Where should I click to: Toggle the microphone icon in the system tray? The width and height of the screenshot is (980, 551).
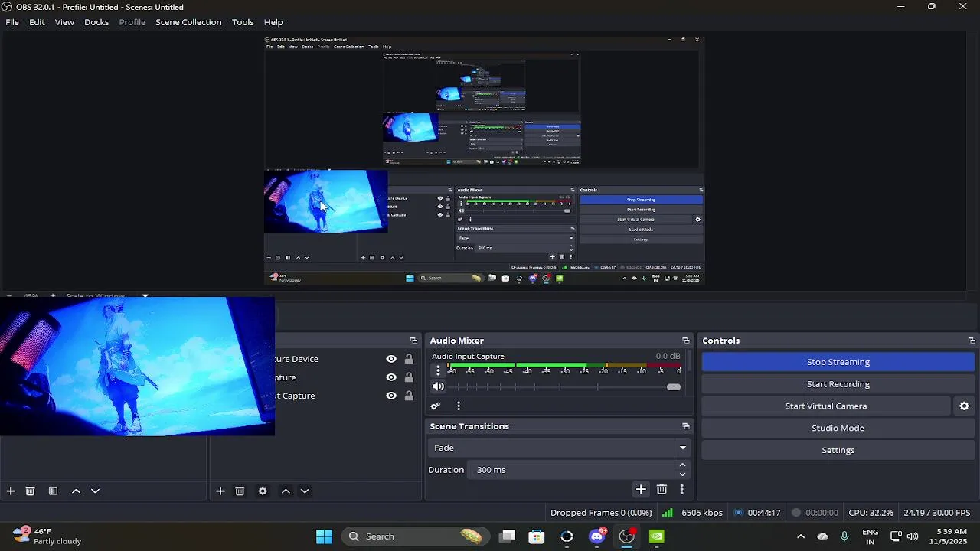844,536
